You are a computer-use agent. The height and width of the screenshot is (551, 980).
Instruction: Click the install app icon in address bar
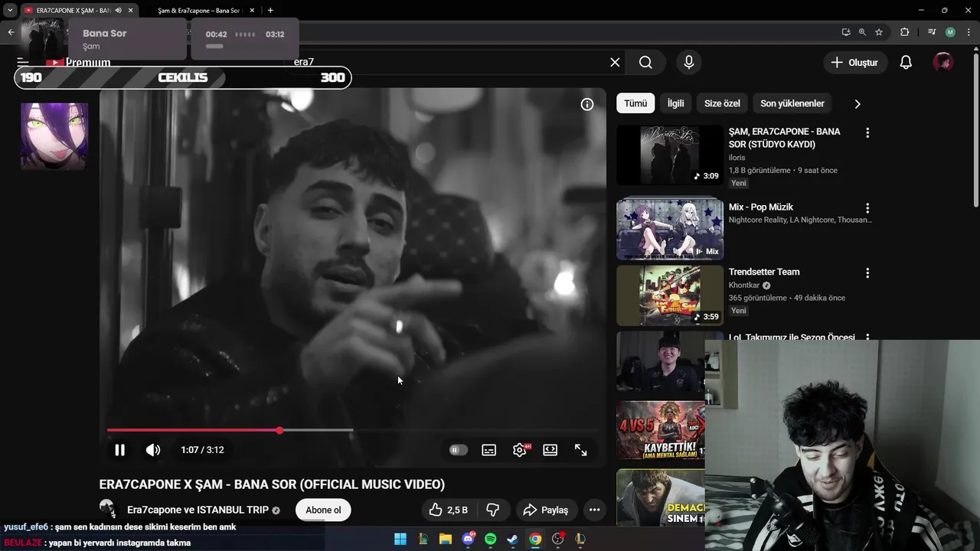(x=846, y=32)
